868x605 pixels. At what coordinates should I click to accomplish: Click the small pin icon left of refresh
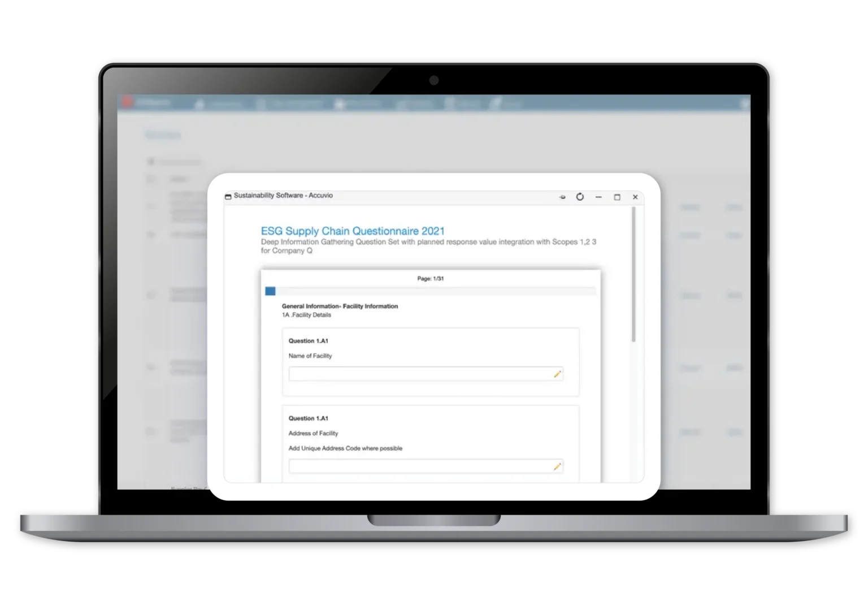click(x=562, y=197)
